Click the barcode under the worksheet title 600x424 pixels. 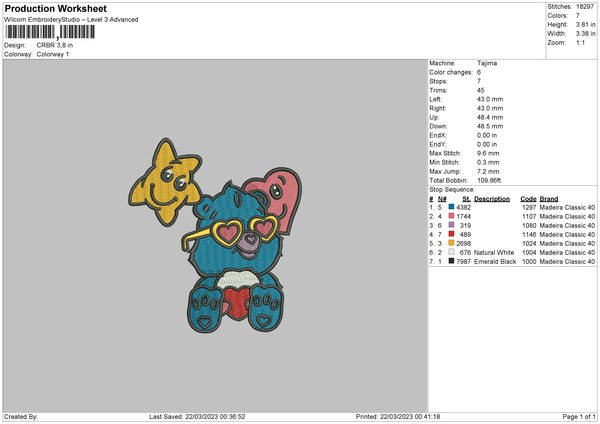click(x=49, y=32)
